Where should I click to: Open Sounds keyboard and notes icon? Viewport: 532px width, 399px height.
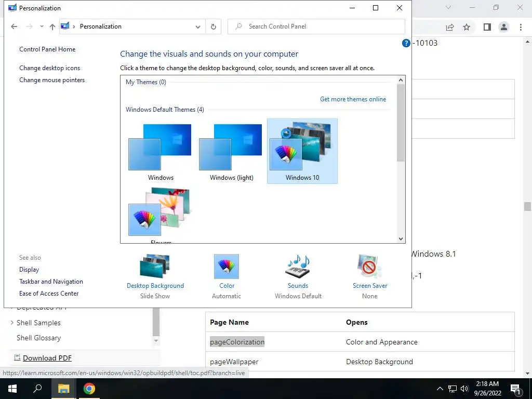(x=298, y=267)
